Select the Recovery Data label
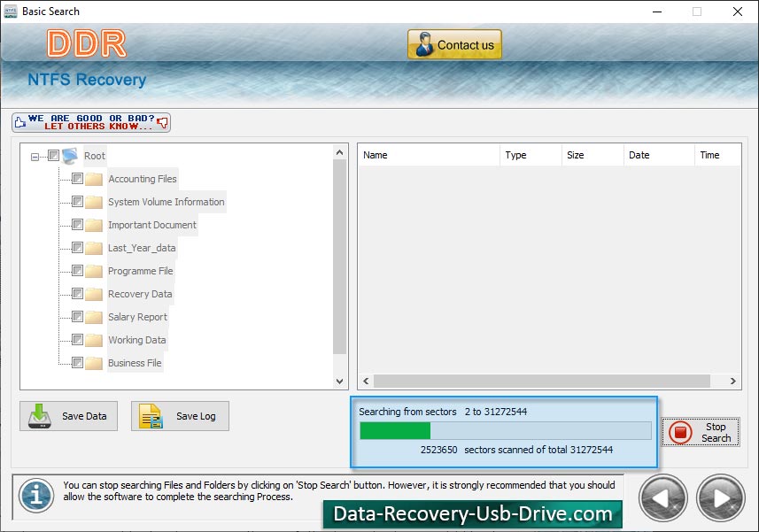The image size is (759, 532). 140,294
